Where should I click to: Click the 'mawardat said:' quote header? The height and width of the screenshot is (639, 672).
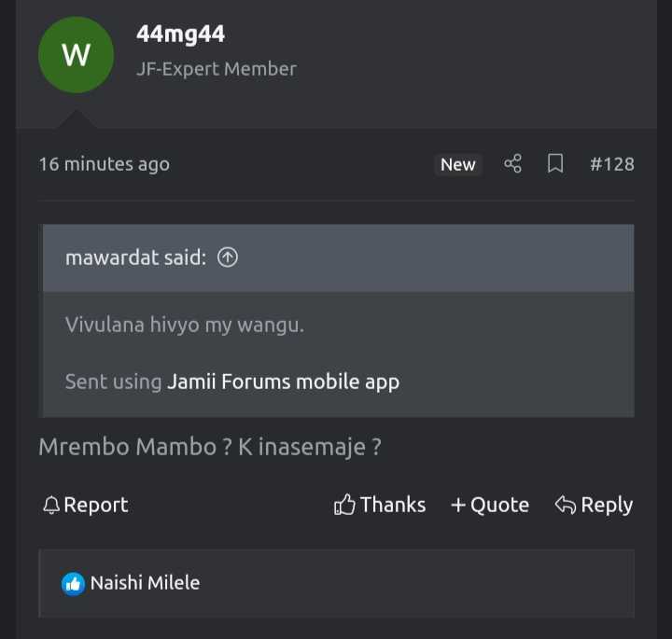point(136,257)
